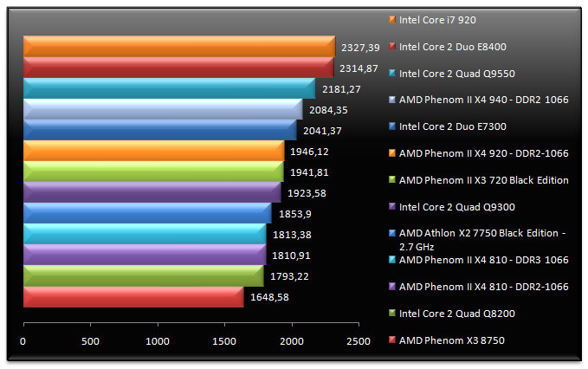This screenshot has width=588, height=369.
Task: Click the legend text Intel Core 2 Quad Q9550
Action: [x=457, y=74]
